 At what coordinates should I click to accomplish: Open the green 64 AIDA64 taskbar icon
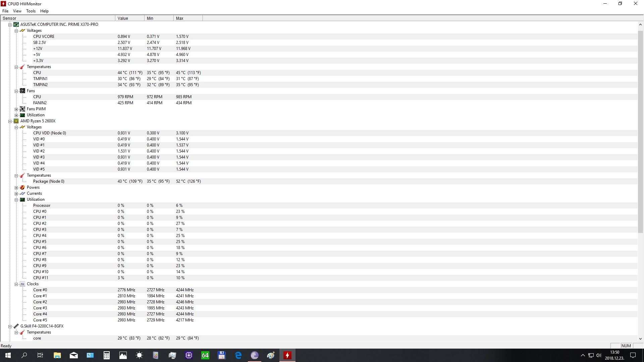(x=205, y=355)
